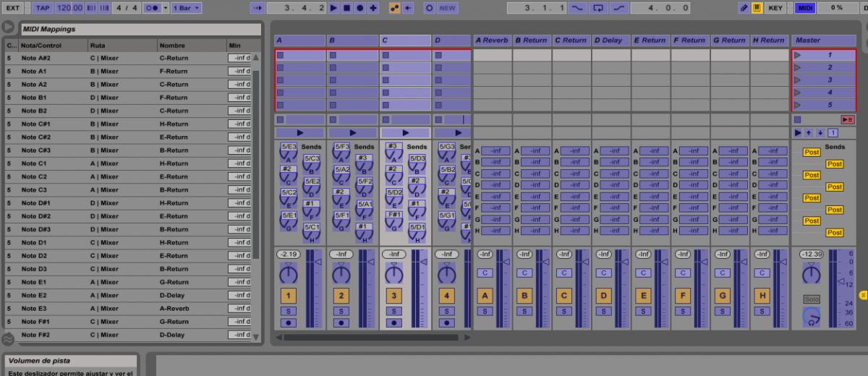
Task: Toggle the Draw Mode pencil icon
Action: pos(744,8)
